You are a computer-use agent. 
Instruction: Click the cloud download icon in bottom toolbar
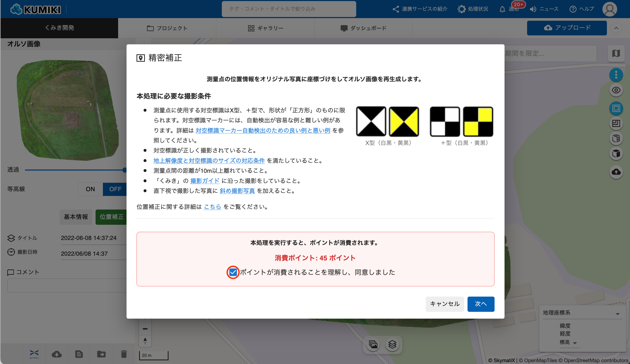57,354
